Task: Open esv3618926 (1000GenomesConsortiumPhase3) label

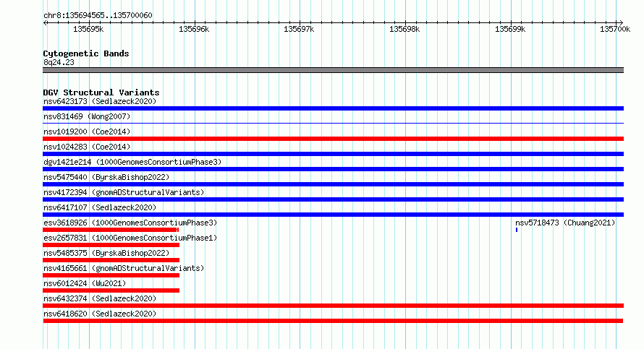Action: click(130, 223)
